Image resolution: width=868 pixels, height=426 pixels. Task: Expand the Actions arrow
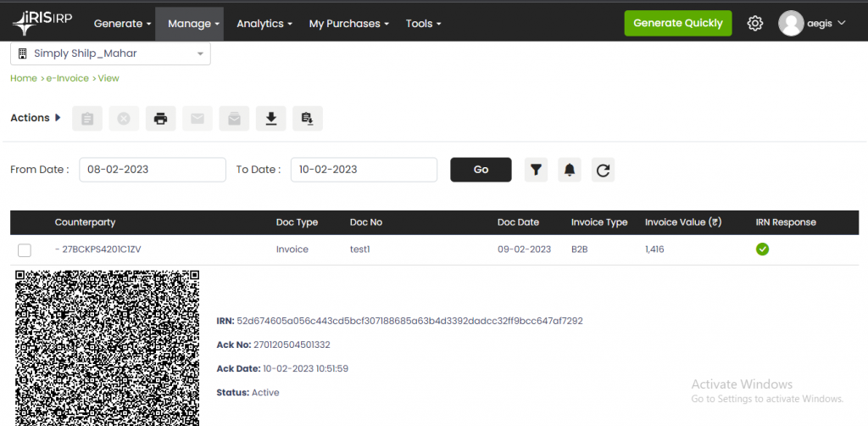click(58, 117)
